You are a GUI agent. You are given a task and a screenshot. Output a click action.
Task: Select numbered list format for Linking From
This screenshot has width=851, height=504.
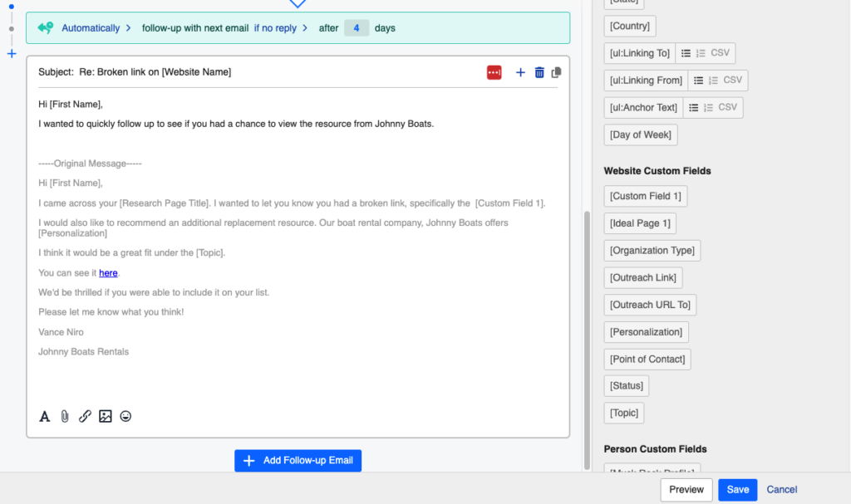point(712,81)
